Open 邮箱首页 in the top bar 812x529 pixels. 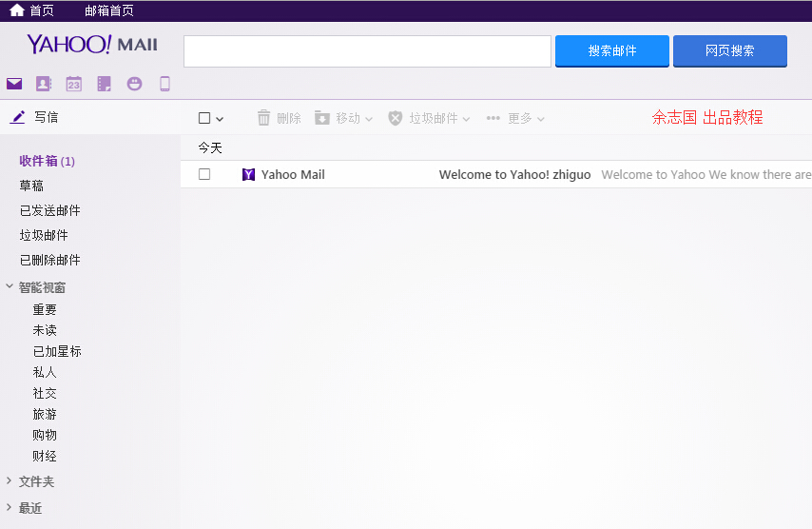click(109, 10)
